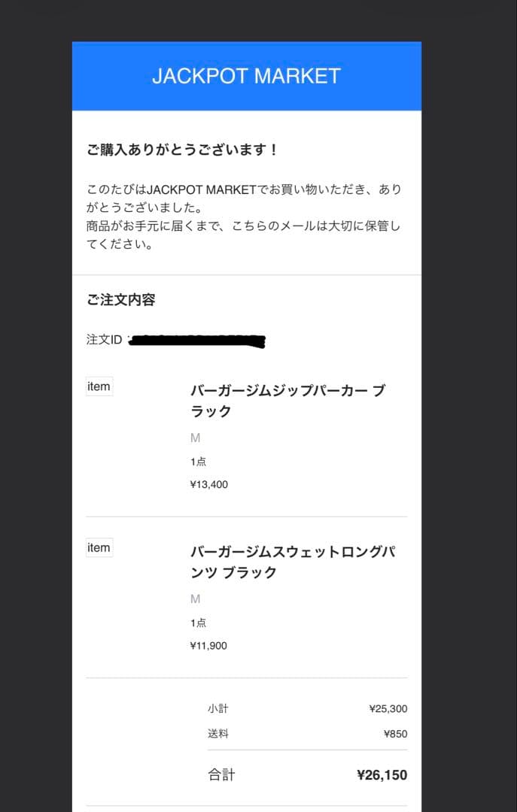Click the 小計 ¥25,300 subtotal amount
517x812 pixels.
(388, 709)
